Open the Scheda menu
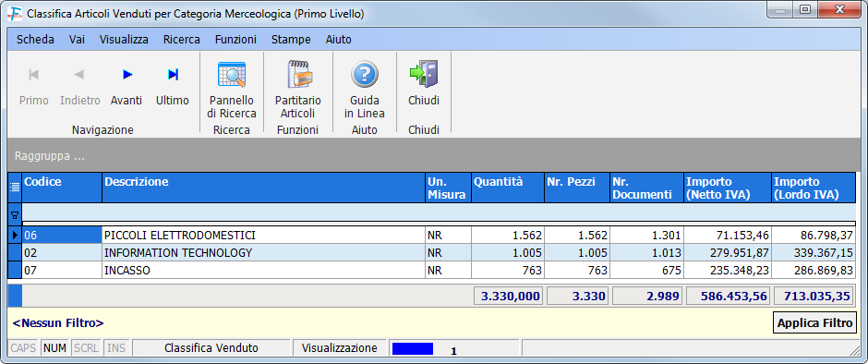The width and height of the screenshot is (868, 364). (35, 40)
